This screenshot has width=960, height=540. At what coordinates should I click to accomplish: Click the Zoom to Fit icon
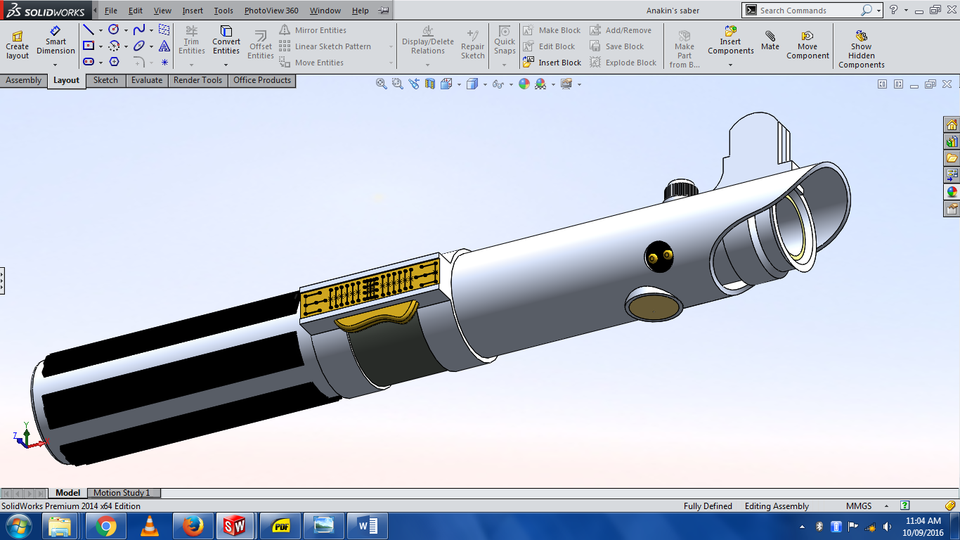pyautogui.click(x=381, y=85)
